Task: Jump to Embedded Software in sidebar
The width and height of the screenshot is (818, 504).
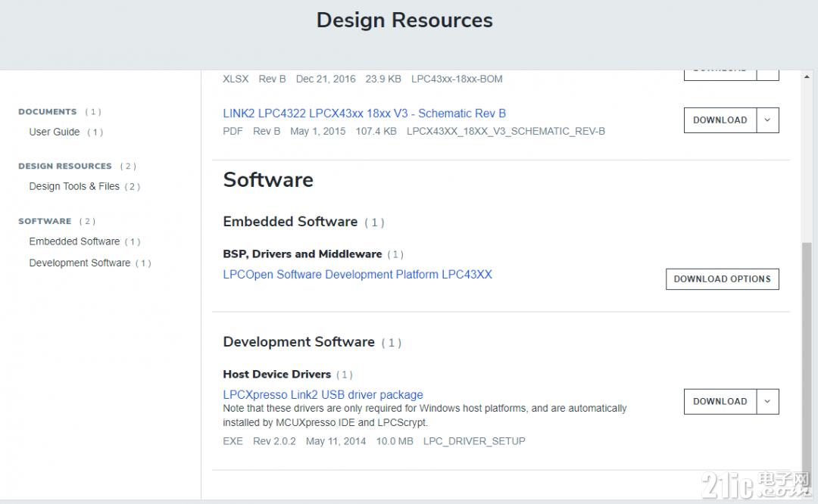Action: click(x=74, y=241)
